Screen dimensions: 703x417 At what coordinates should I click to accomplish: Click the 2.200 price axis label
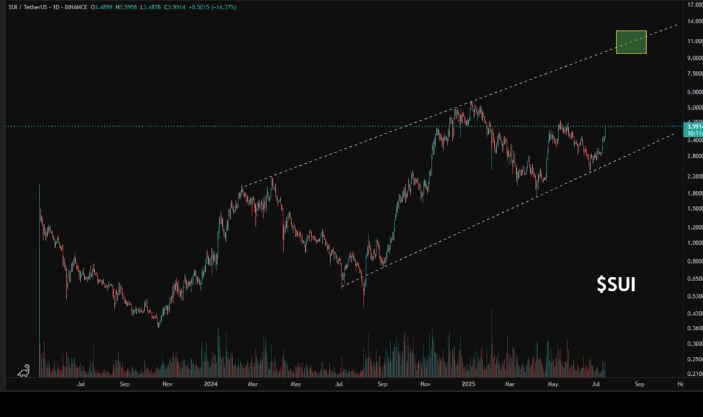pos(694,176)
